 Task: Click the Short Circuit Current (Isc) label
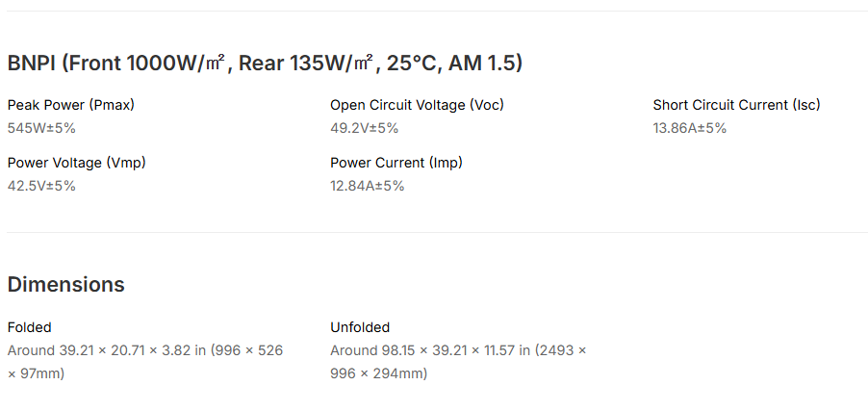tap(736, 105)
